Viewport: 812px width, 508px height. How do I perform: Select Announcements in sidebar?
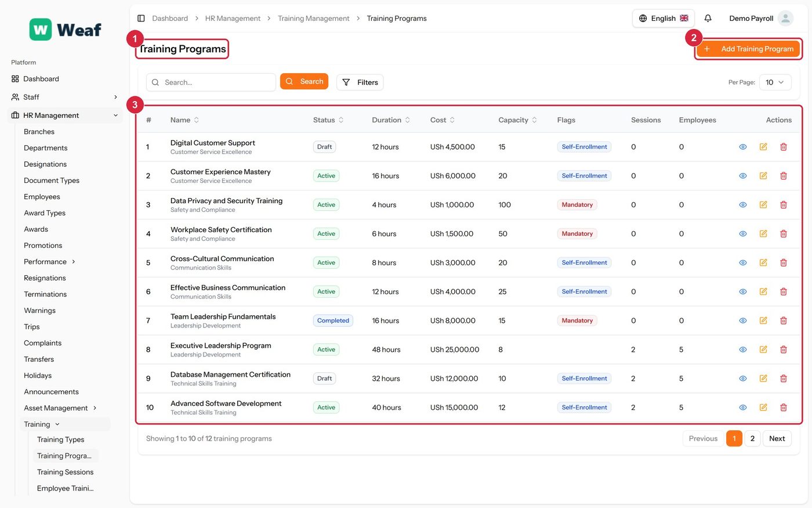pos(51,392)
